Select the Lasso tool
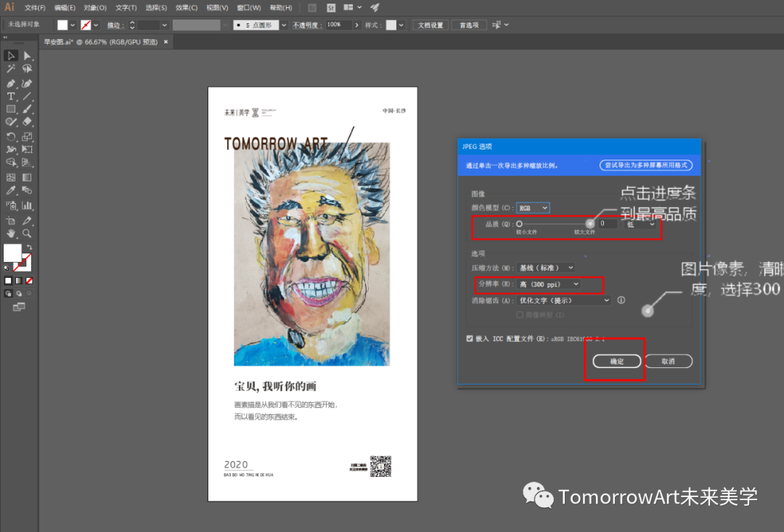The image size is (784, 532). point(27,69)
